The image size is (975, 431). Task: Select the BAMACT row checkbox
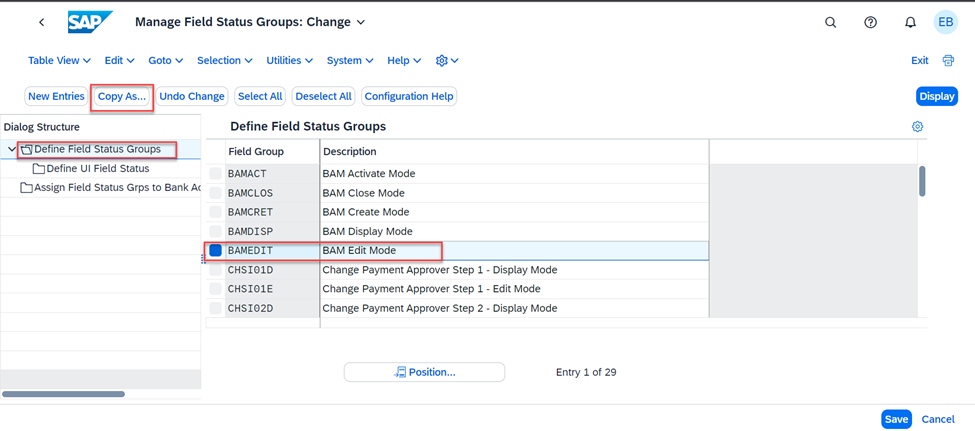(x=215, y=174)
